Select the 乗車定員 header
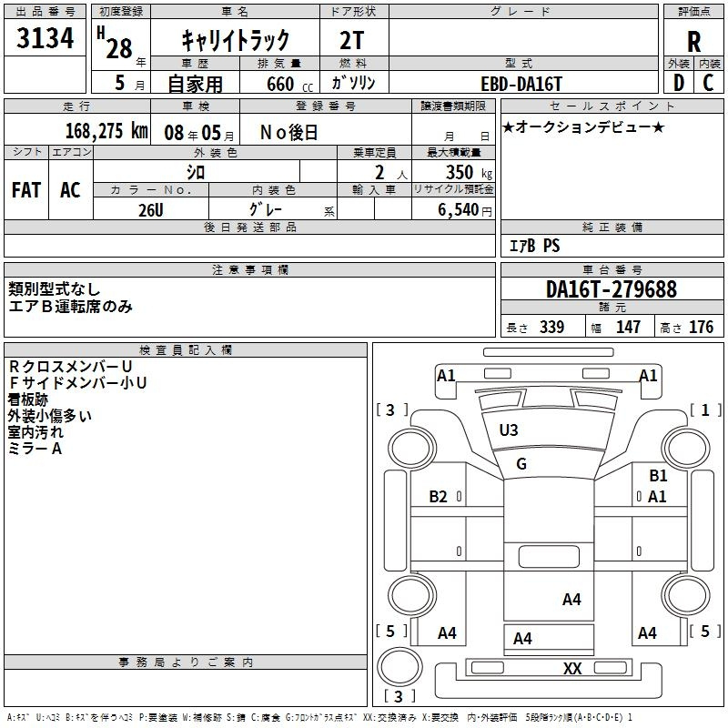The image size is (728, 728). 374,152
